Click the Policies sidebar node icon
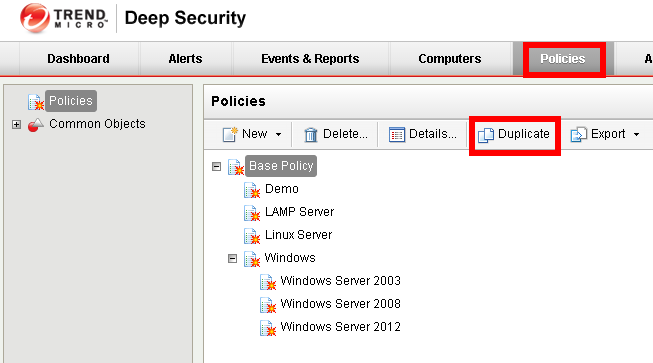 (x=36, y=102)
